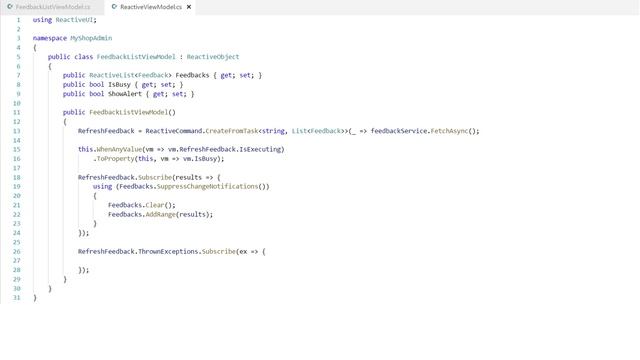Click 'FetchAsync' method call

pyautogui.click(x=449, y=131)
